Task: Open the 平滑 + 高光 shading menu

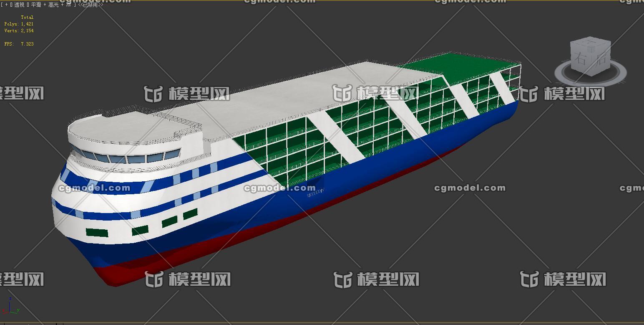Action: tap(45, 5)
